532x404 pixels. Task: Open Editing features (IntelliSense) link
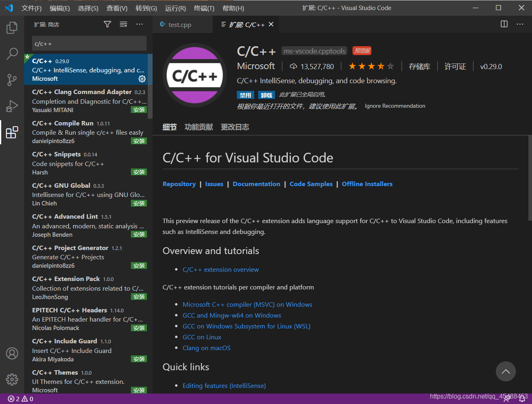pyautogui.click(x=224, y=386)
